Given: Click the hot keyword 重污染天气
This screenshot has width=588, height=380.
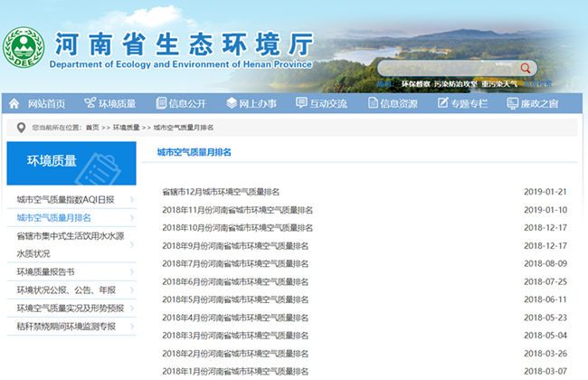Looking at the screenshot, I should click(499, 84).
